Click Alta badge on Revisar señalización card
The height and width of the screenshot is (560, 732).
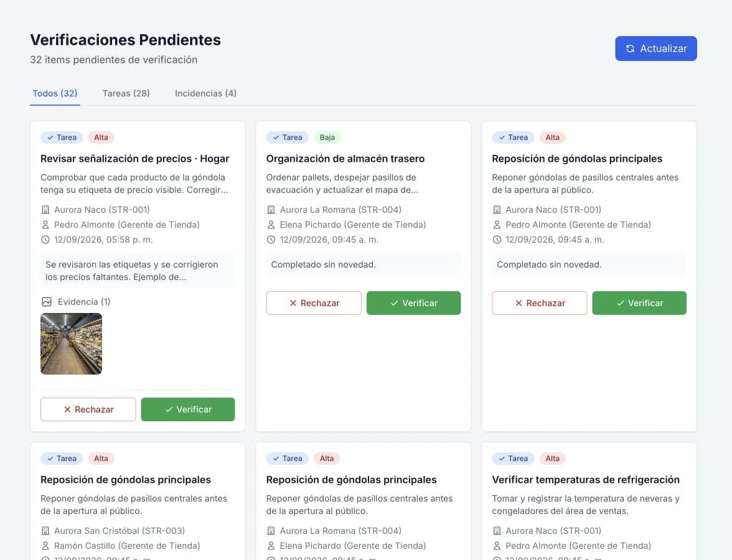101,138
